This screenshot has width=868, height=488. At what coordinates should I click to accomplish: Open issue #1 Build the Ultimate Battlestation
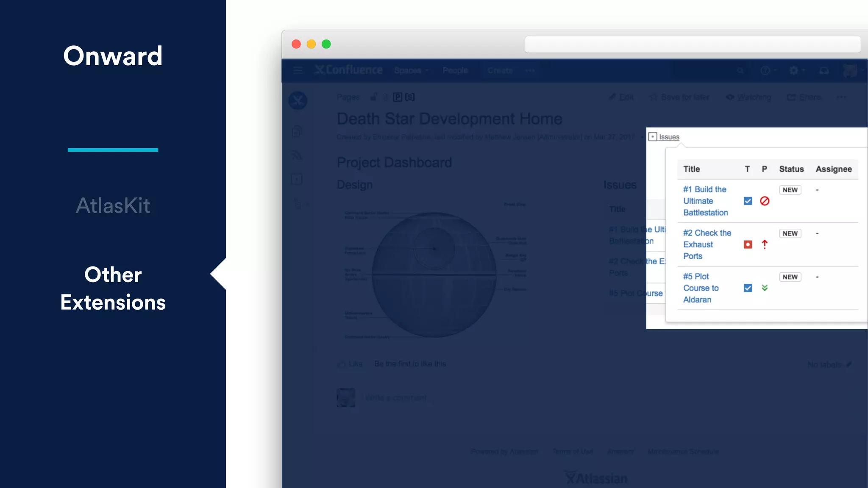coord(705,201)
